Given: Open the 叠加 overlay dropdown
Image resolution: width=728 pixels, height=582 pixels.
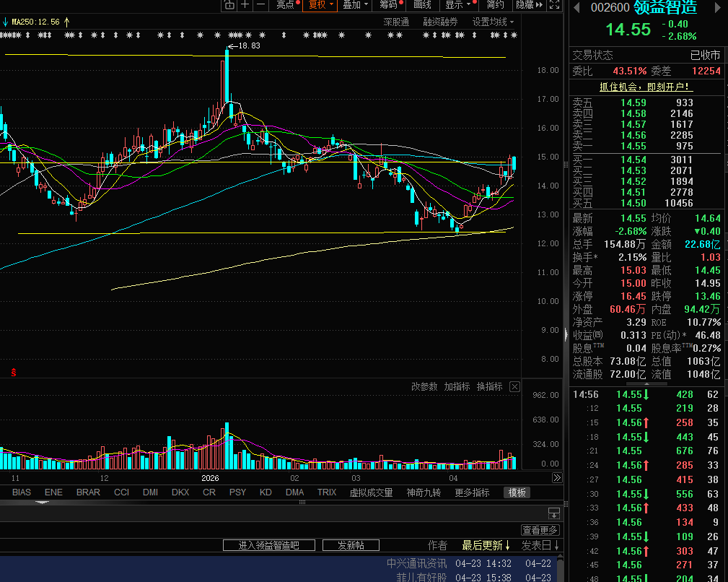Looking at the screenshot, I should coord(355,4).
